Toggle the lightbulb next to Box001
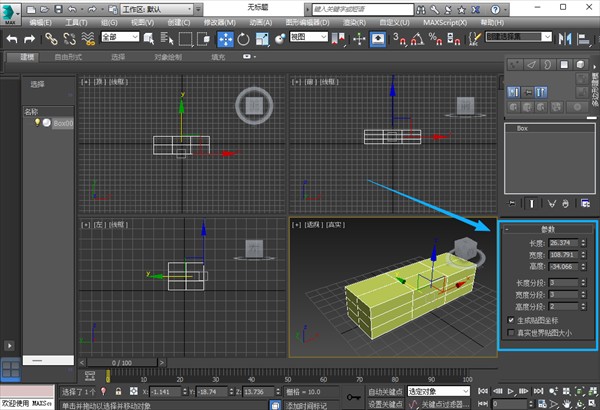 pos(38,122)
